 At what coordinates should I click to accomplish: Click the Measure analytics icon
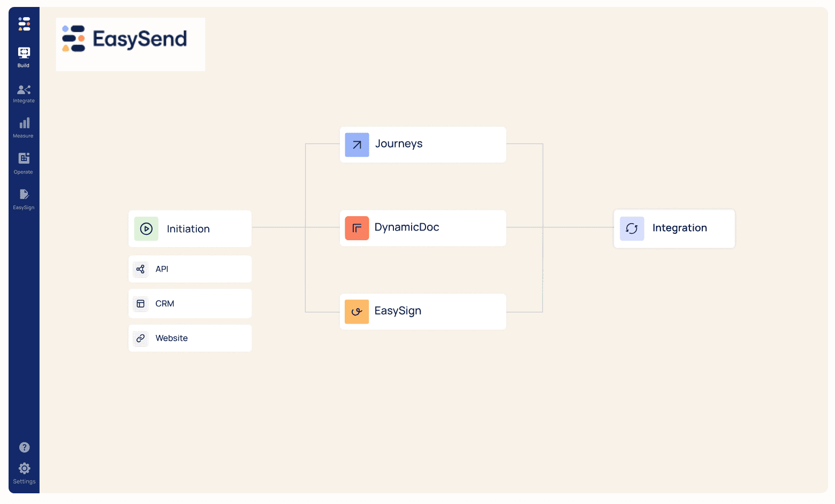coord(24,124)
